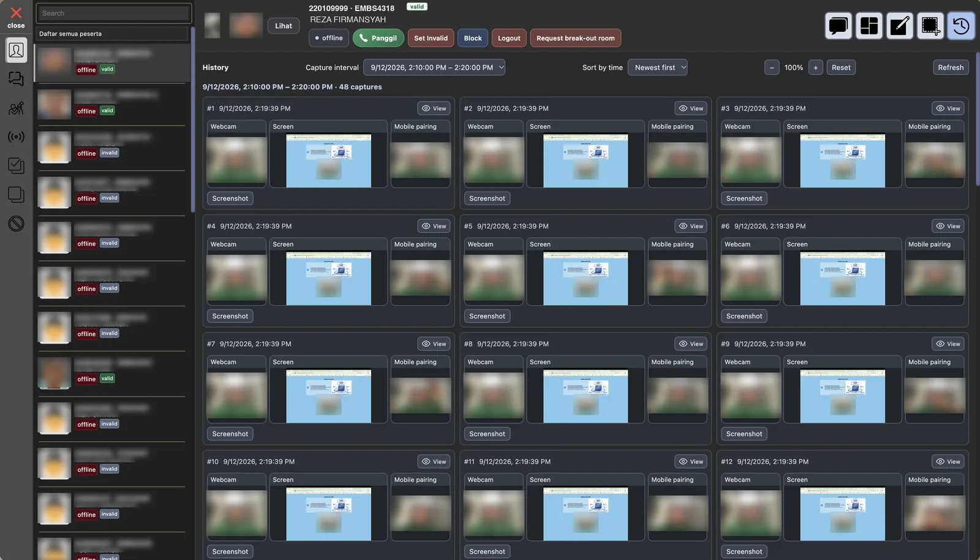Open the Daftar semua peserta filter

[x=112, y=34]
